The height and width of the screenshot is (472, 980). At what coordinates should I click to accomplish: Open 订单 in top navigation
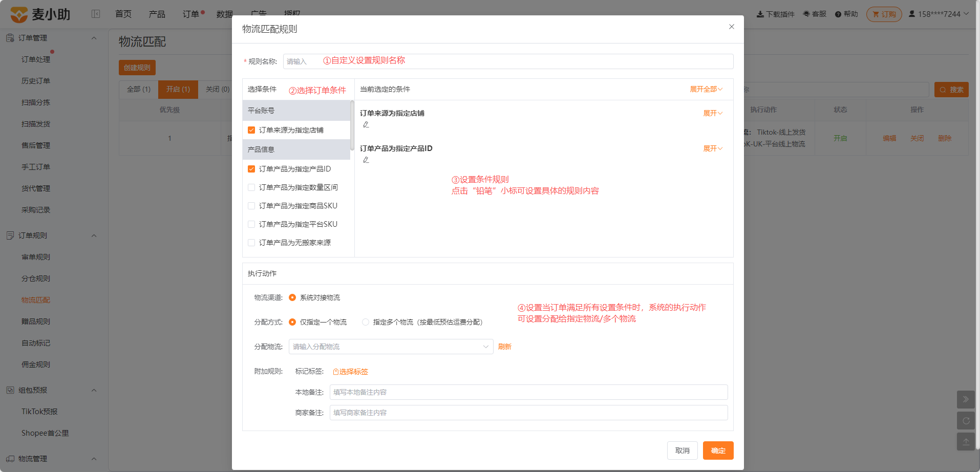(191, 14)
